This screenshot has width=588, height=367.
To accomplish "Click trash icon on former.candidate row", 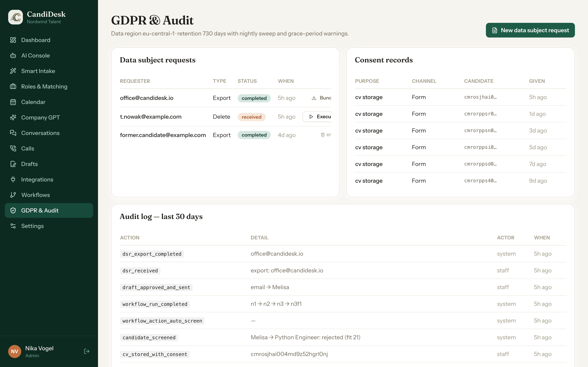I will point(323,135).
